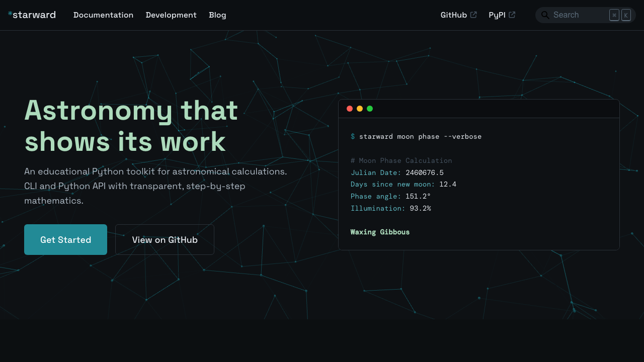Viewport: 644px width, 362px height.
Task: Click the magnifying glass search icon
Action: point(545,15)
